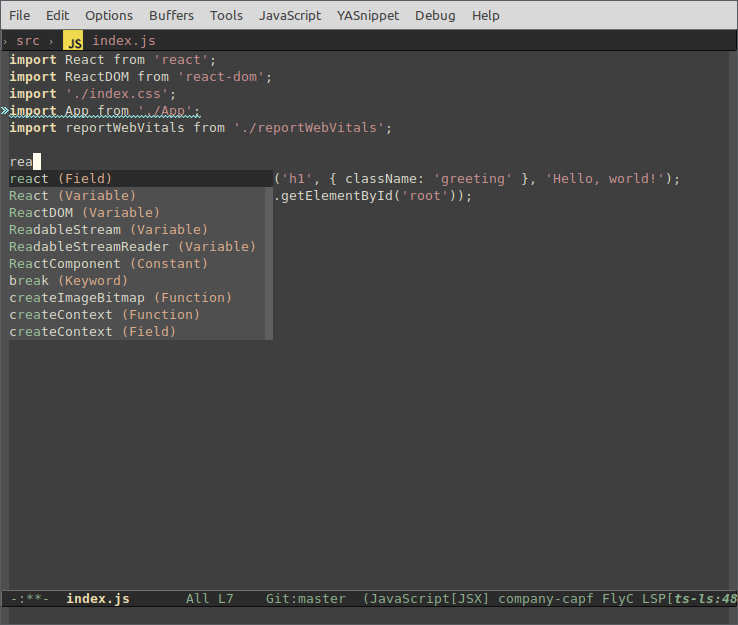
Task: Select the 'react (Field)' completion candidate
Action: 60,179
